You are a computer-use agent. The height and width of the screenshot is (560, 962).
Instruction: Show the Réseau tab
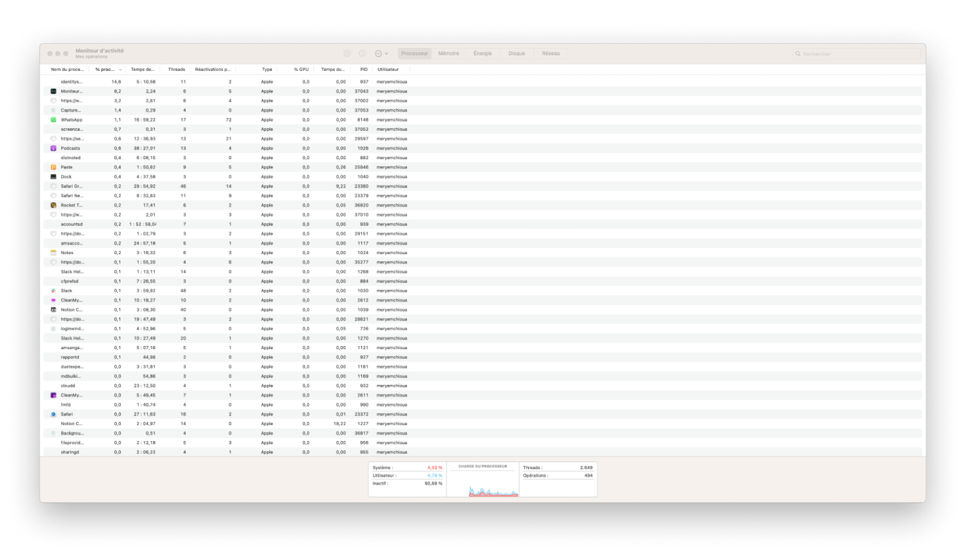click(551, 54)
